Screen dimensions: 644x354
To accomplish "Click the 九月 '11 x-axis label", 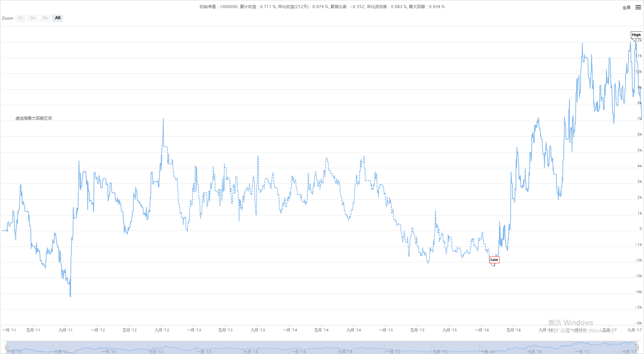I will point(65,330).
